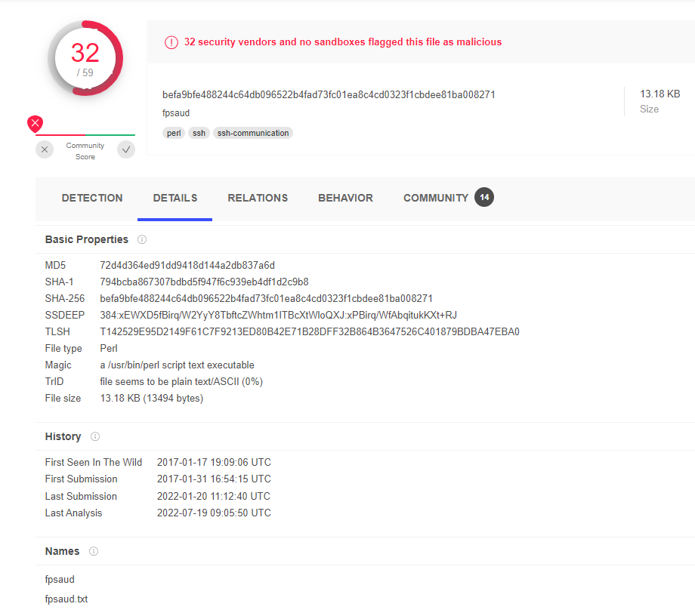
Task: Select the ssh tag
Action: [198, 133]
